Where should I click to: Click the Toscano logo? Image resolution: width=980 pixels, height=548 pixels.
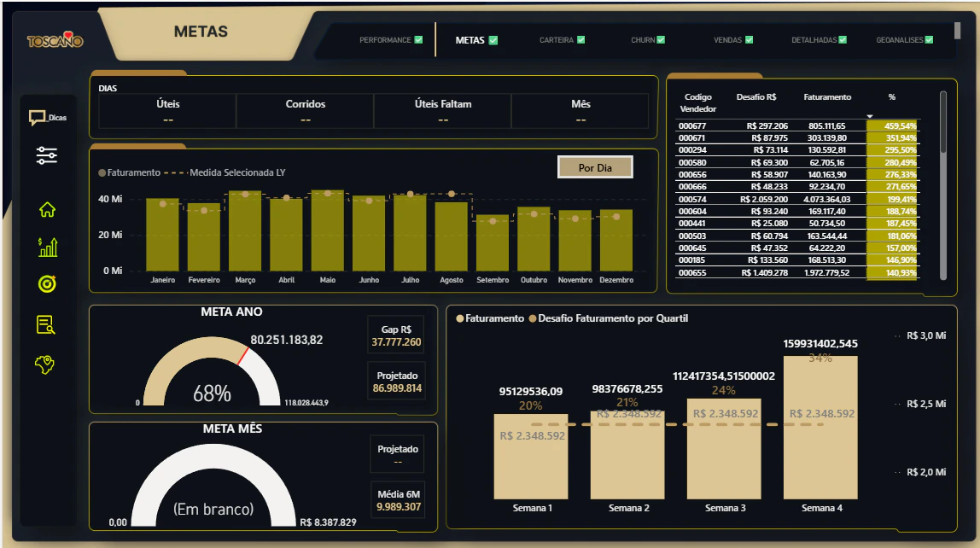pyautogui.click(x=55, y=41)
